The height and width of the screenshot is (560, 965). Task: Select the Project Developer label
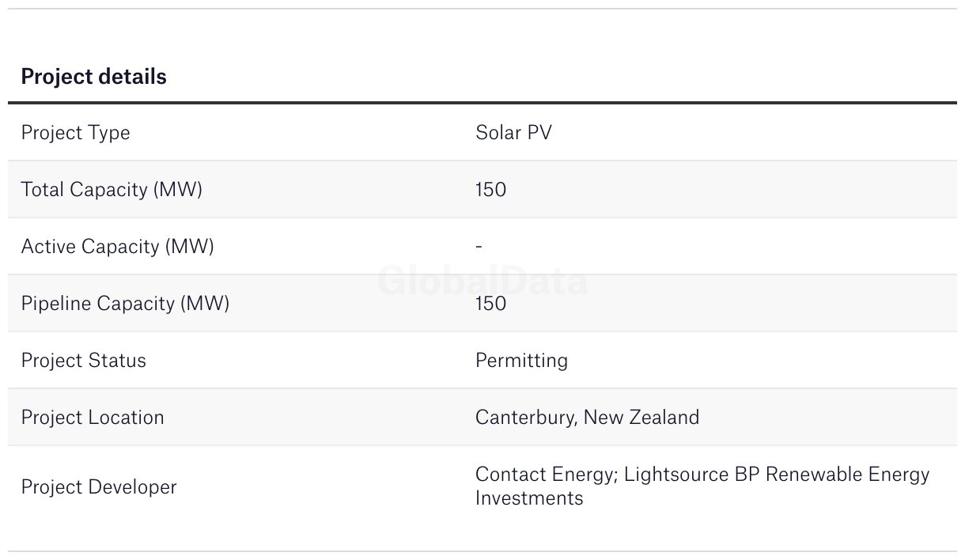coord(99,486)
